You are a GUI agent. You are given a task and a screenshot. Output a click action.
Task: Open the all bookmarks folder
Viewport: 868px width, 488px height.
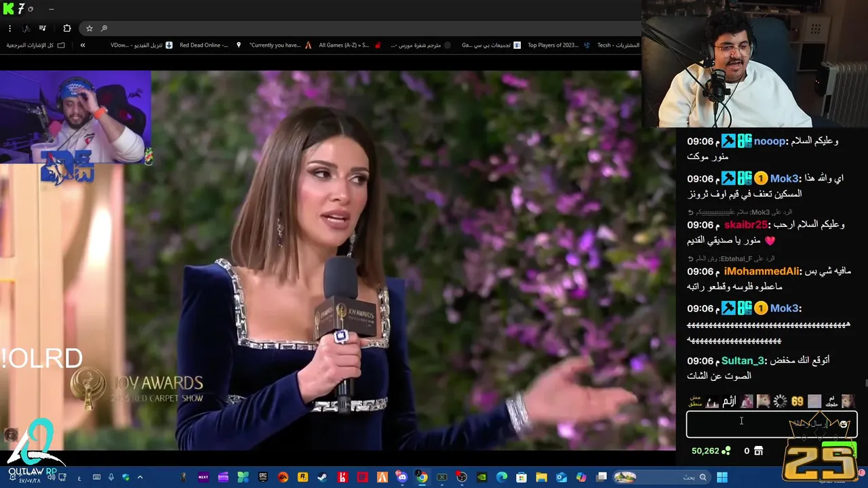pyautogui.click(x=35, y=45)
